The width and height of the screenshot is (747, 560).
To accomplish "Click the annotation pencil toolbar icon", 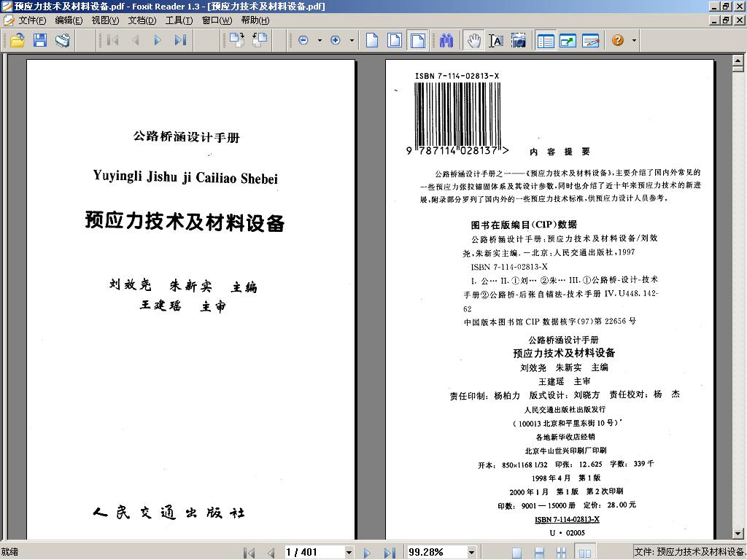I will pos(591,41).
